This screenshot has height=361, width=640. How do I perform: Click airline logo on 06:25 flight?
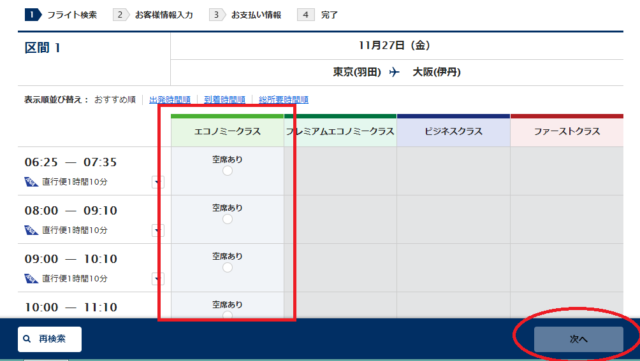(31, 182)
